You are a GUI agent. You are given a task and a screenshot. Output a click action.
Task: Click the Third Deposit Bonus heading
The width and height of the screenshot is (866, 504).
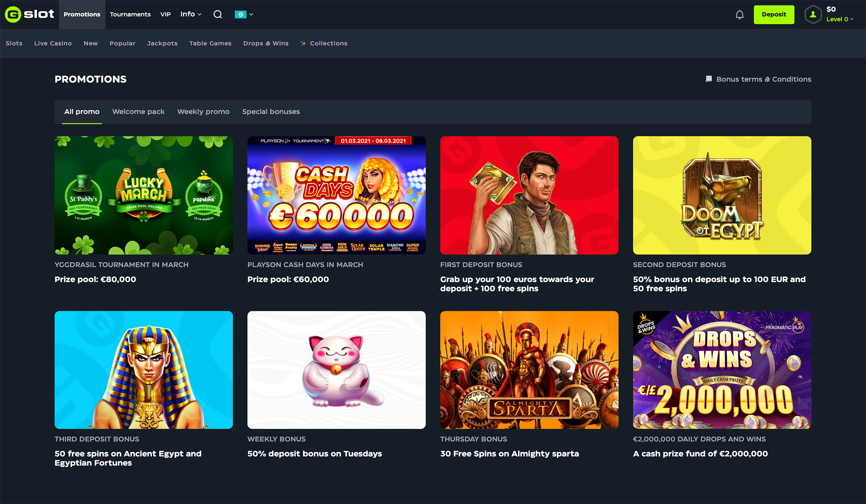tap(97, 439)
